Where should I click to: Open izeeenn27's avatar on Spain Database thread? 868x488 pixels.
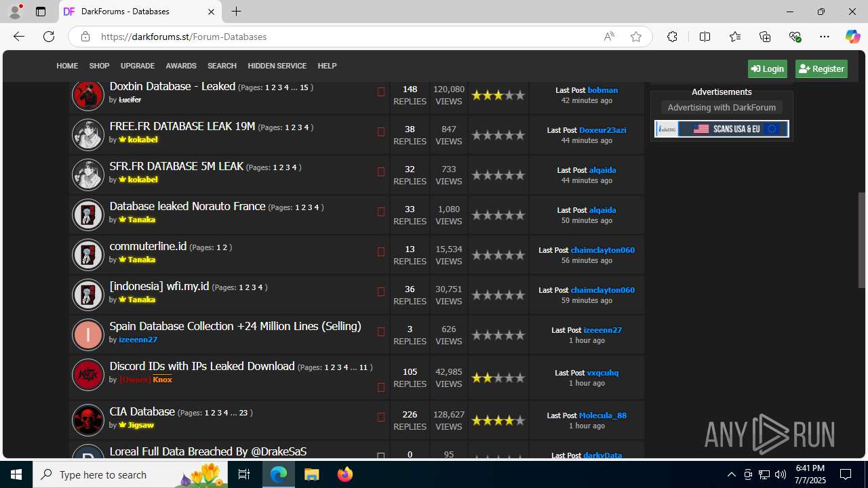[87, 334]
